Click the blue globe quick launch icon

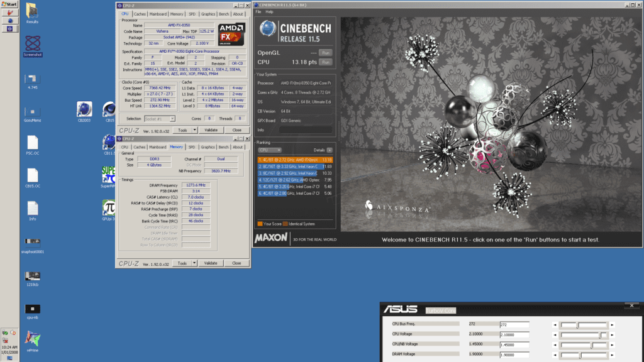click(10, 21)
